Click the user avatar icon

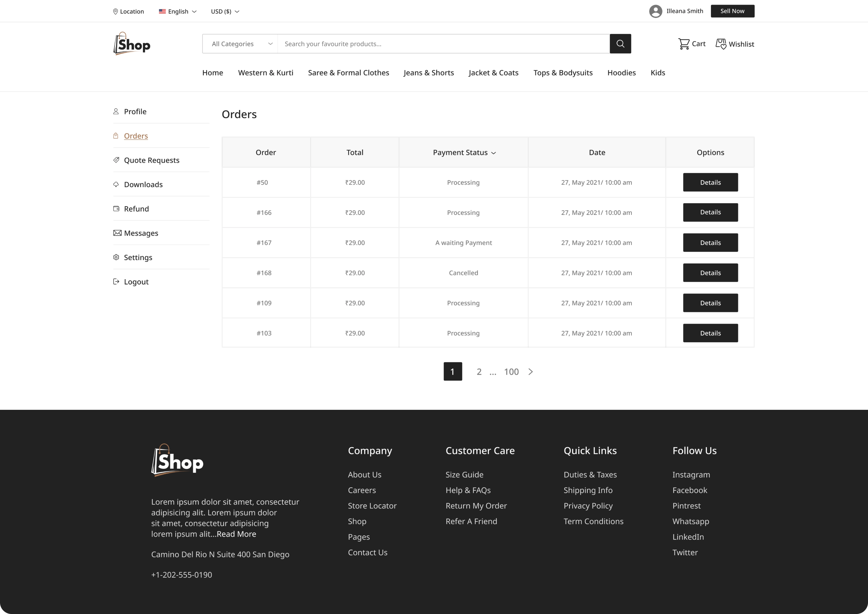tap(656, 11)
